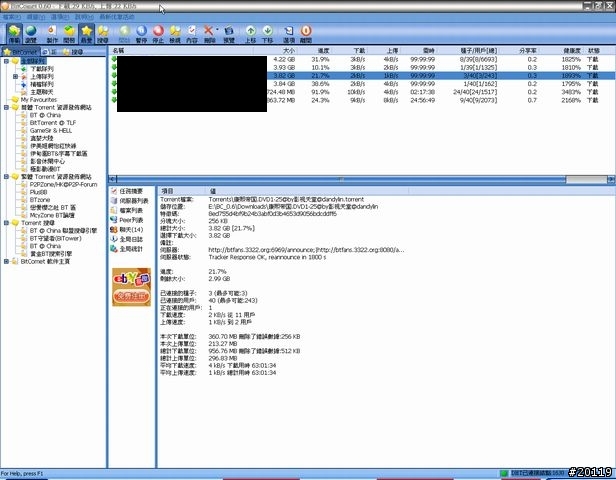The height and width of the screenshot is (480, 616).
Task: Select My Favourites in the tree
Action: point(38,100)
